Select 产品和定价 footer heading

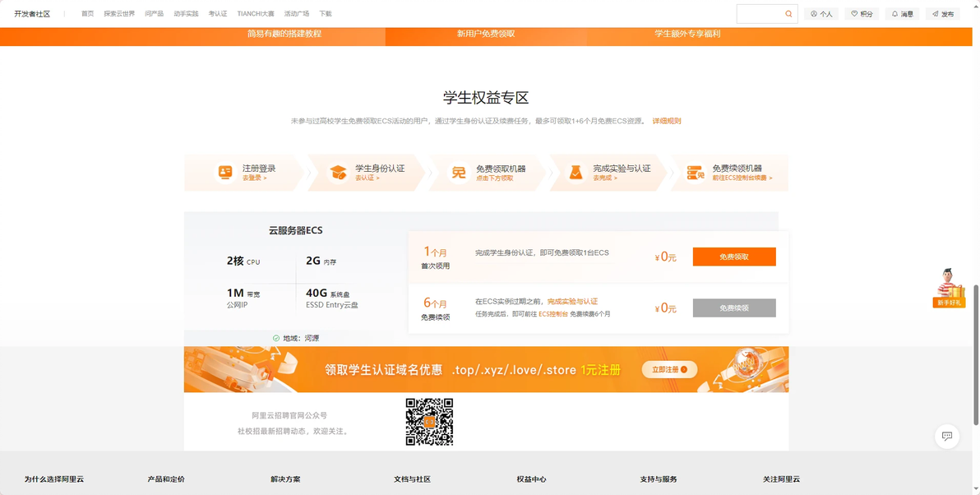pyautogui.click(x=166, y=479)
